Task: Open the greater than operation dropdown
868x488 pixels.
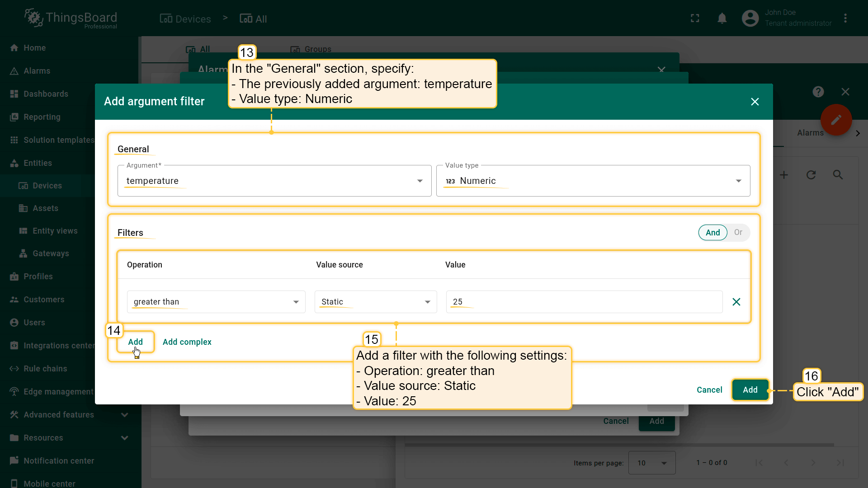Action: click(216, 302)
